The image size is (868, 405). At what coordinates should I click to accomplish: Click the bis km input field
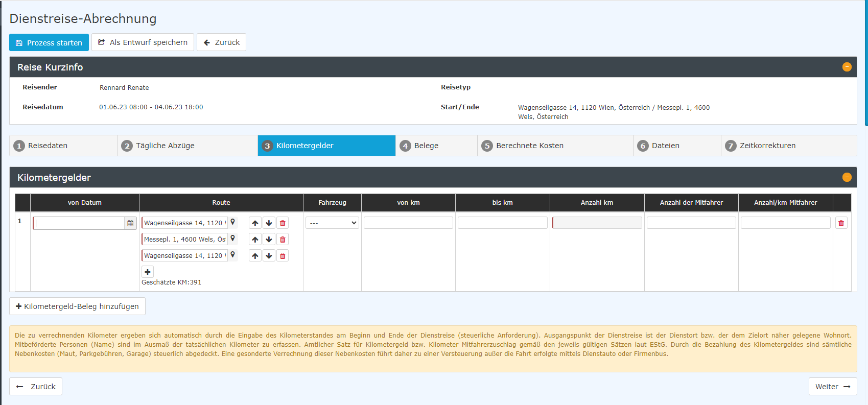503,223
